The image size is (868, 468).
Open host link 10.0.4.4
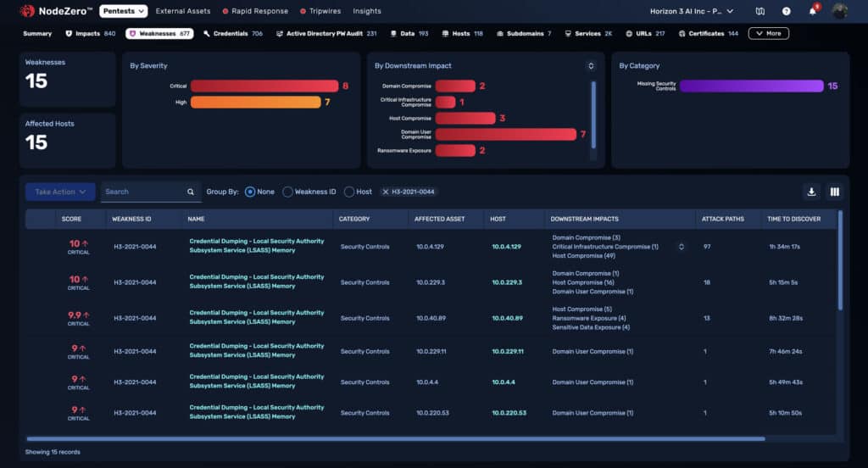[504, 382]
